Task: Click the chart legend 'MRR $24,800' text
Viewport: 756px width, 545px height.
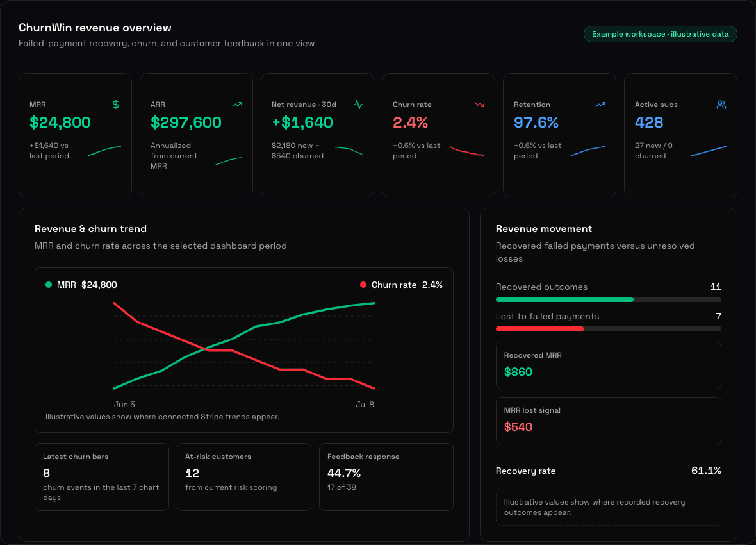Action: pyautogui.click(x=86, y=285)
